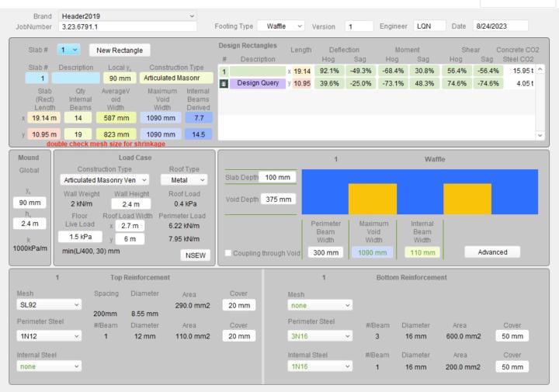
Task: Expand the Roof Type Metal dropdown
Action: (188, 179)
